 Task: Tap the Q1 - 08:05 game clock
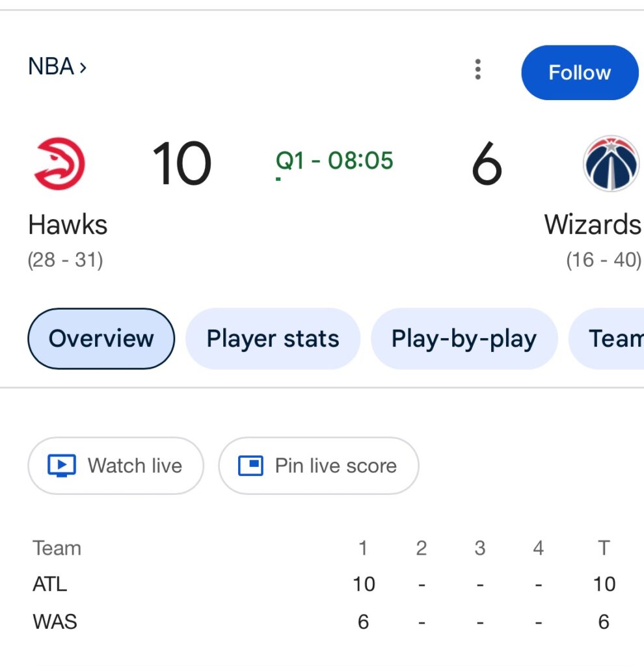coord(334,161)
